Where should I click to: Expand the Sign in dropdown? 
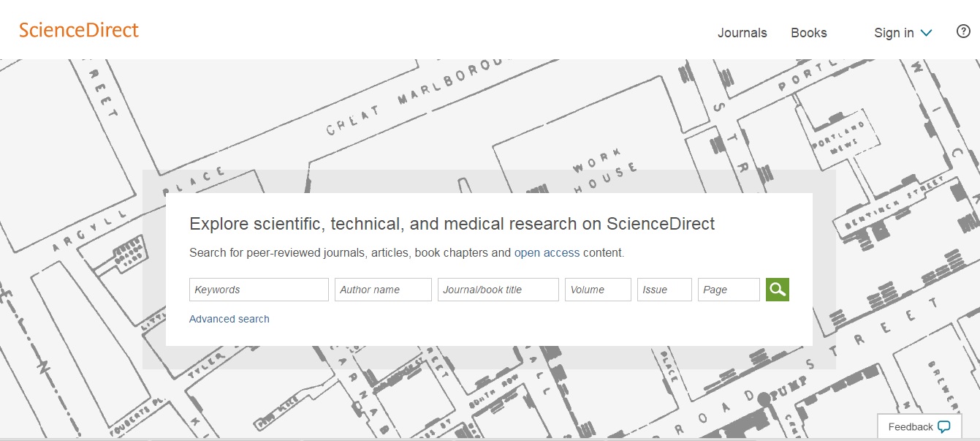pos(903,33)
